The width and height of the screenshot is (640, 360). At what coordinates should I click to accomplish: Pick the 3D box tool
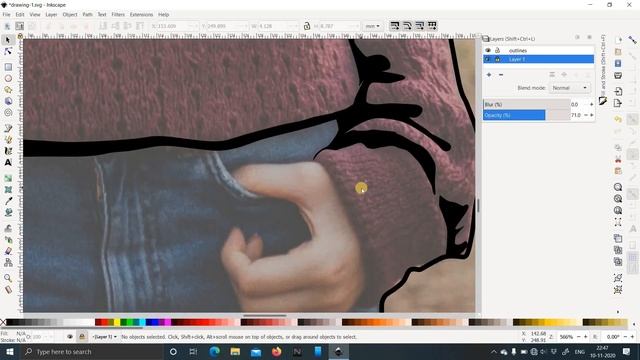(x=8, y=101)
